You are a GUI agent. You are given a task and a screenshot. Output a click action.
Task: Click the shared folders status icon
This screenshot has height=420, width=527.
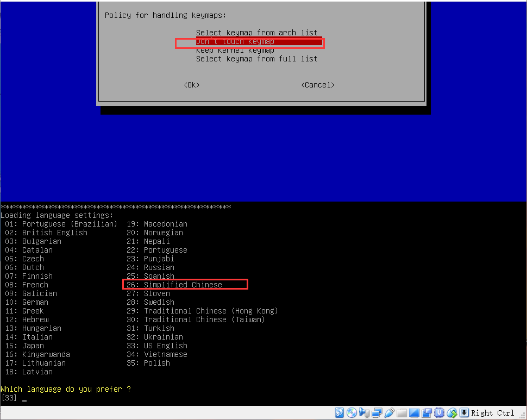click(401, 412)
